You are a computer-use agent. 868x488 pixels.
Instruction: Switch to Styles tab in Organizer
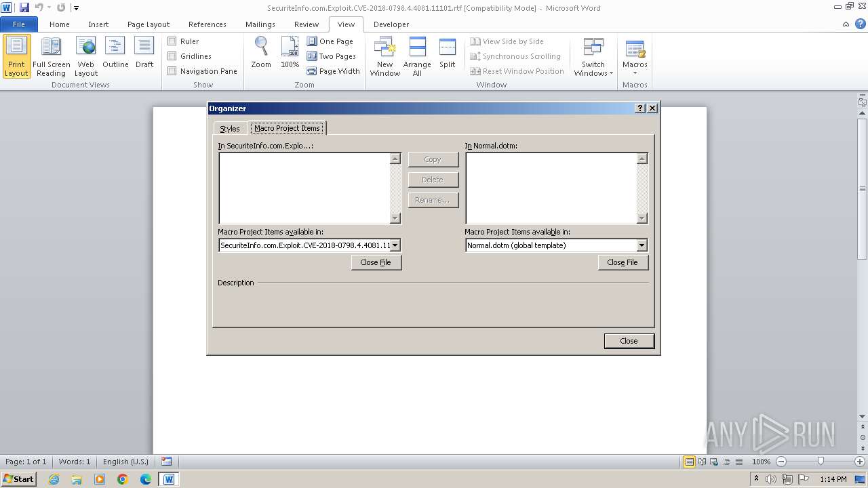pos(230,129)
